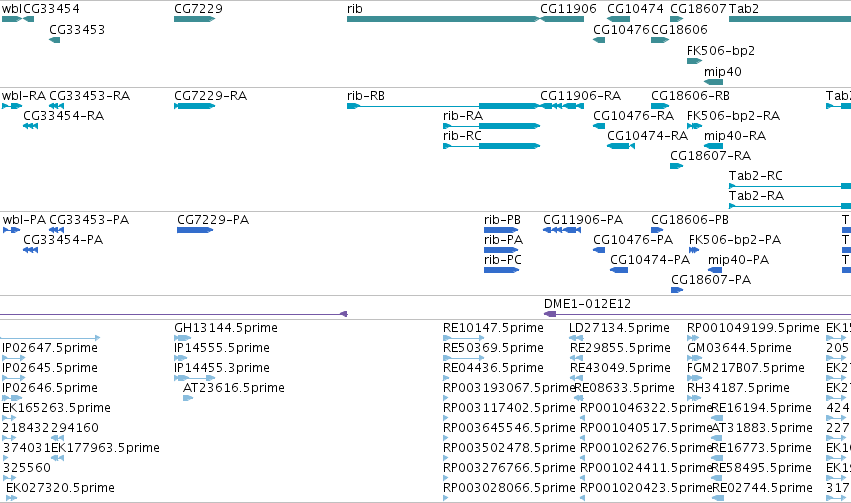The height and width of the screenshot is (503, 851).
Task: Click the CG33454-RA transcript label
Action: [63, 116]
